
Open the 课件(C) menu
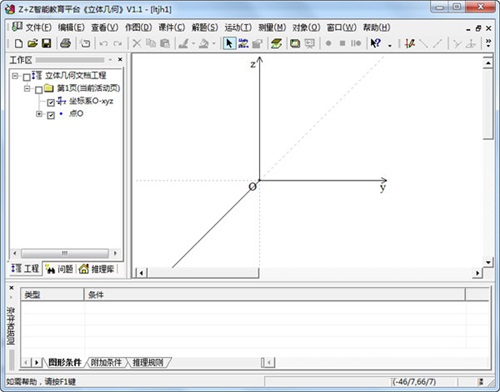coord(172,27)
